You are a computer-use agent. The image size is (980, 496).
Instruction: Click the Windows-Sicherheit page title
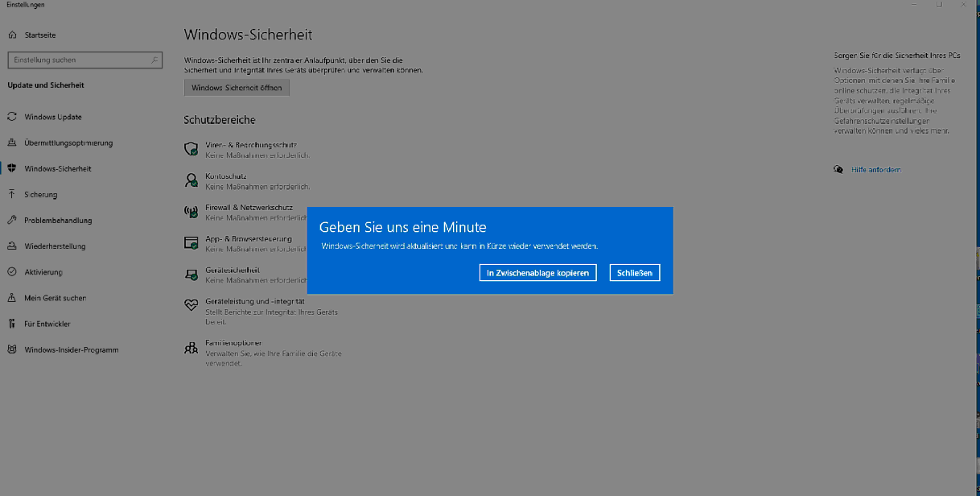pos(248,35)
